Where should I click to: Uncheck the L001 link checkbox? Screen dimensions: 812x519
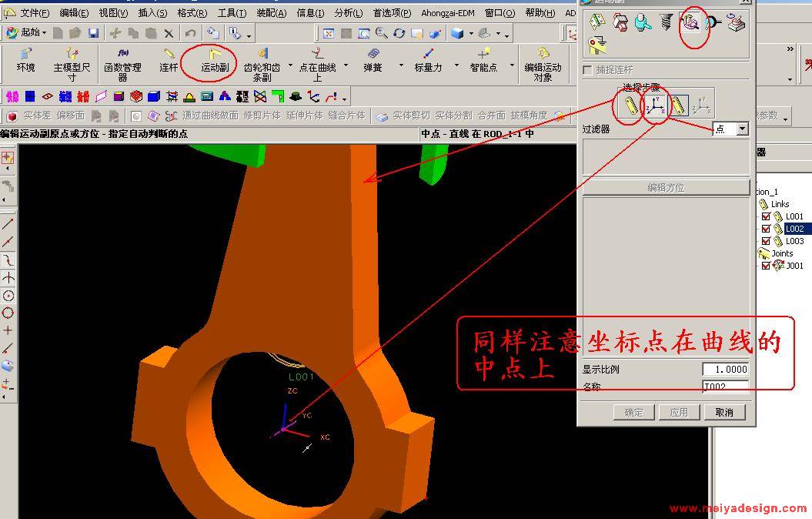(766, 217)
